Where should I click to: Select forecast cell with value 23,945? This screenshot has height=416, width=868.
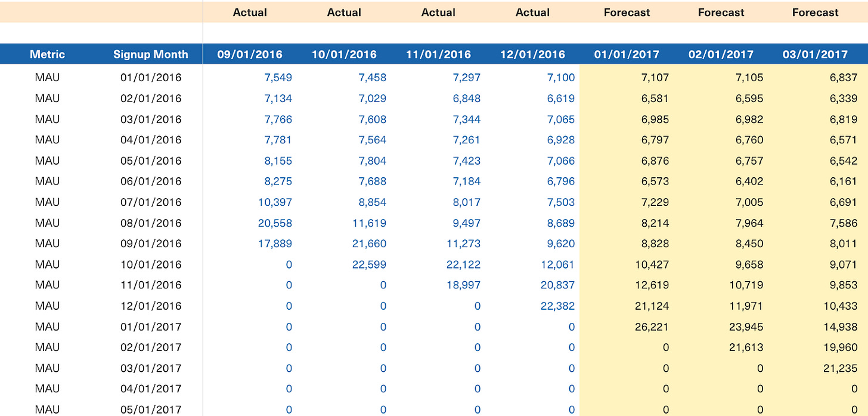[x=746, y=327]
